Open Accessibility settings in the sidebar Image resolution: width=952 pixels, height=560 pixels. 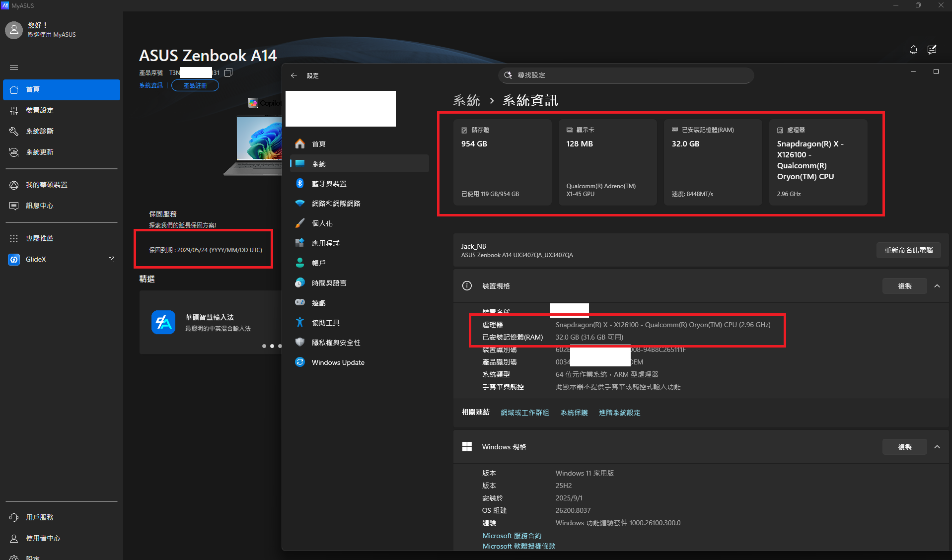pyautogui.click(x=325, y=323)
